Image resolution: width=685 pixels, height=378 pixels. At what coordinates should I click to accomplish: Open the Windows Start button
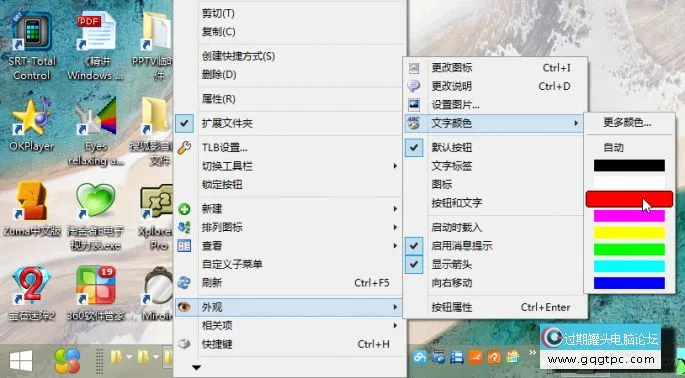pos(21,361)
